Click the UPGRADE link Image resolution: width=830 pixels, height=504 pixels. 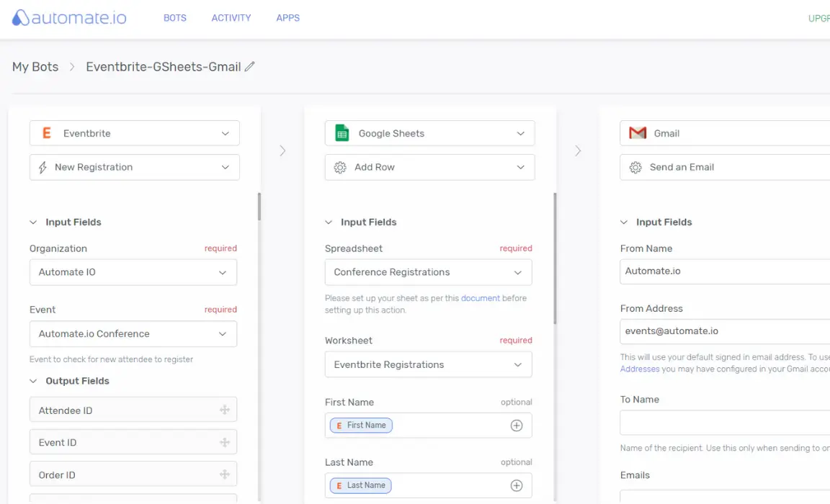coord(819,19)
